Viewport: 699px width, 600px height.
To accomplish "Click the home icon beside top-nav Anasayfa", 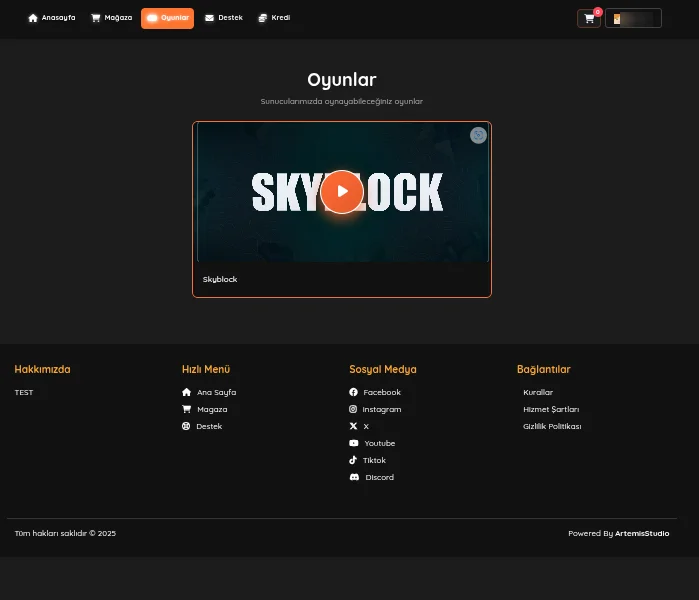I will coord(33,18).
